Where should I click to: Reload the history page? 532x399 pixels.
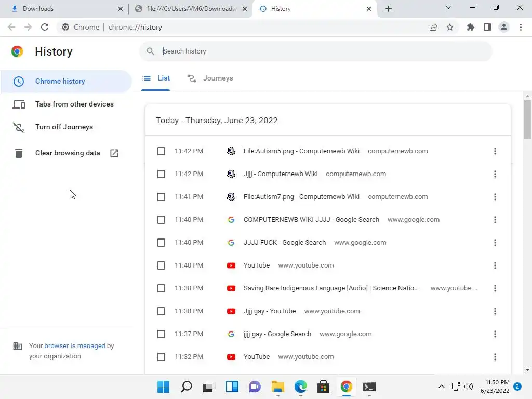(x=45, y=27)
